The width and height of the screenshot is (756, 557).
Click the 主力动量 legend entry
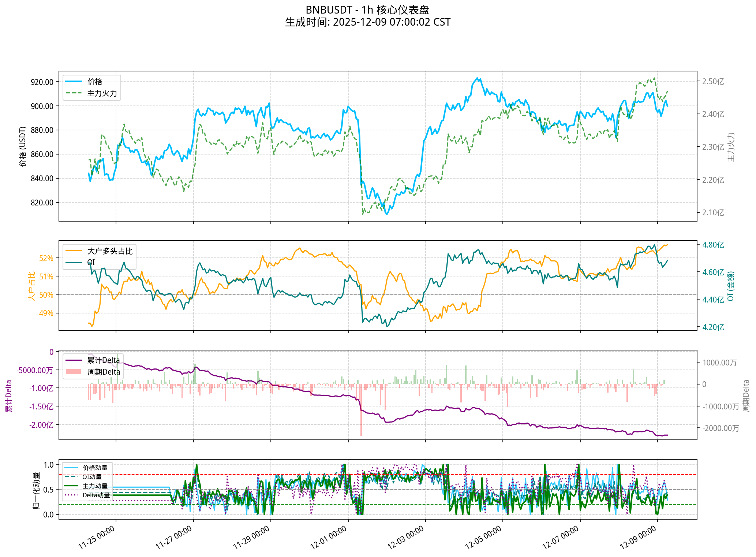[95, 486]
